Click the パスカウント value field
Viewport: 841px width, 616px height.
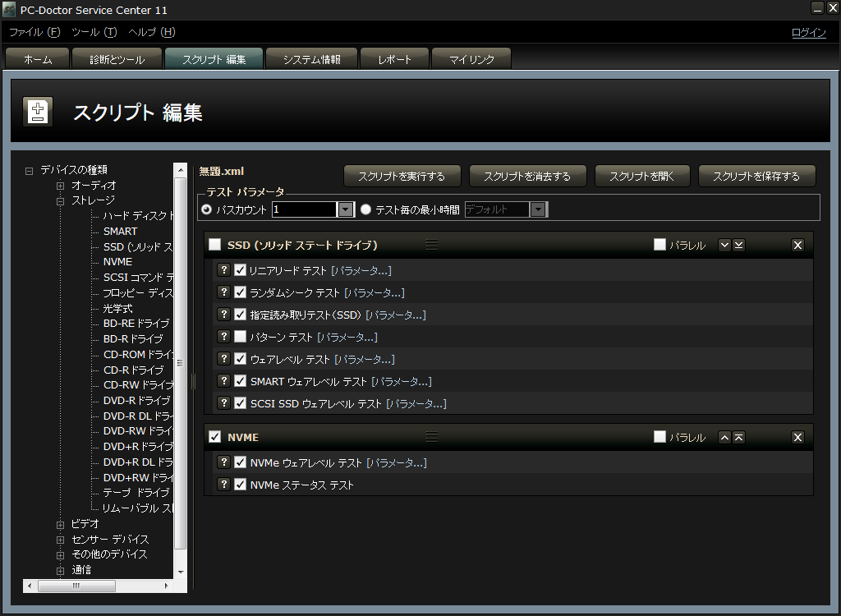(x=305, y=209)
